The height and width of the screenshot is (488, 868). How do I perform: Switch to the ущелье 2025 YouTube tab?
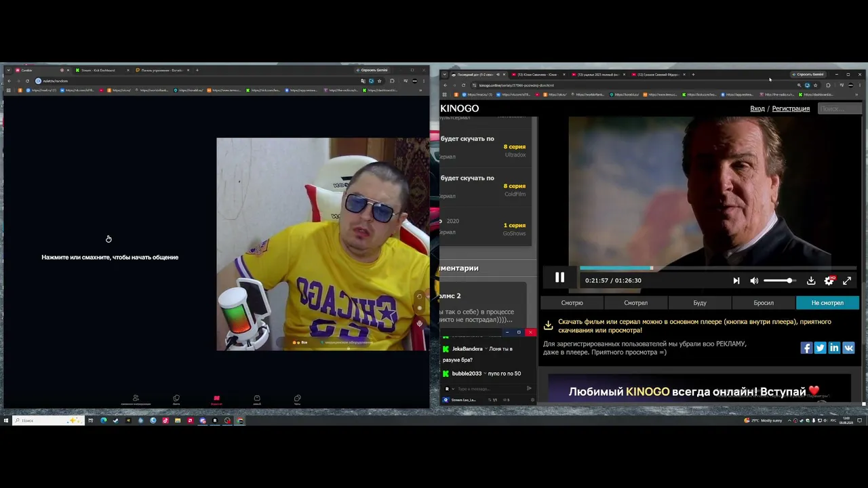click(x=597, y=75)
